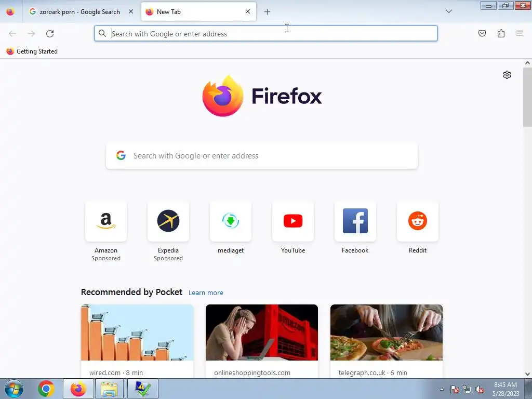The image size is (532, 399).
Task: Launch Chrome from the taskbar
Action: [x=46, y=389]
